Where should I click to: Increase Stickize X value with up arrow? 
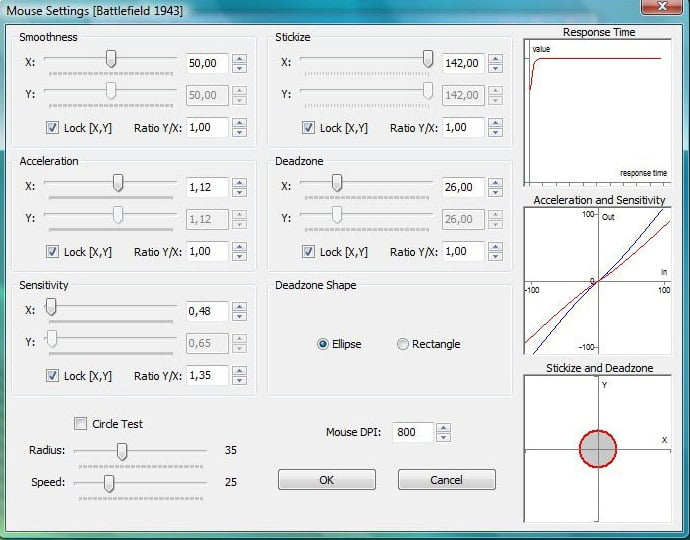[x=495, y=59]
